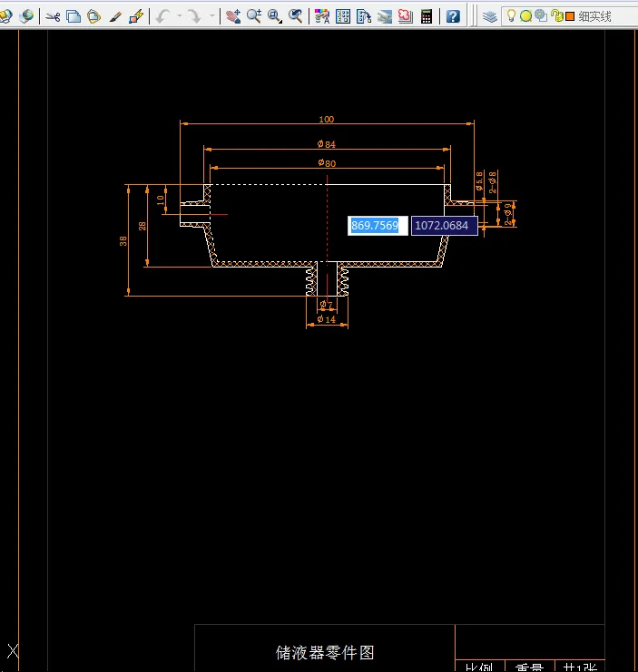Viewport: 638px width, 672px height.
Task: Select the Match Properties brush icon
Action: (x=115, y=16)
